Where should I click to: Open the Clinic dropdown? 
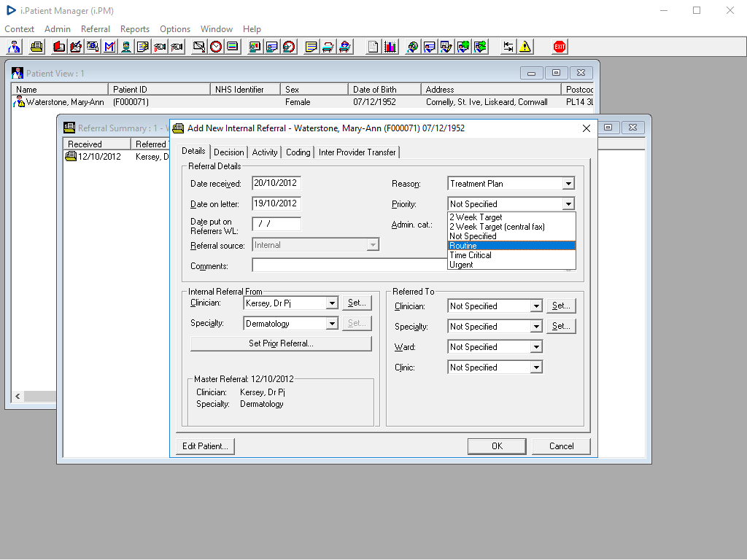[x=536, y=367]
